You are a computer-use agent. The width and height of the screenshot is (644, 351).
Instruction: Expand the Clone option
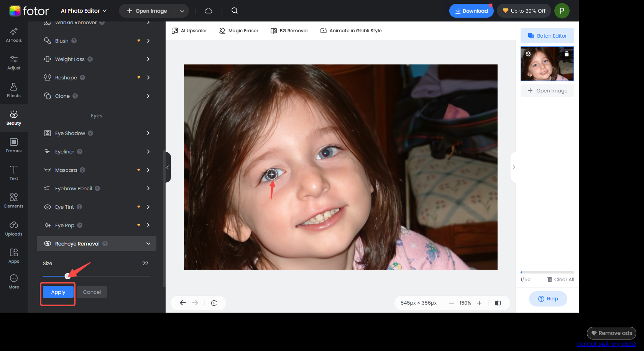pyautogui.click(x=148, y=96)
